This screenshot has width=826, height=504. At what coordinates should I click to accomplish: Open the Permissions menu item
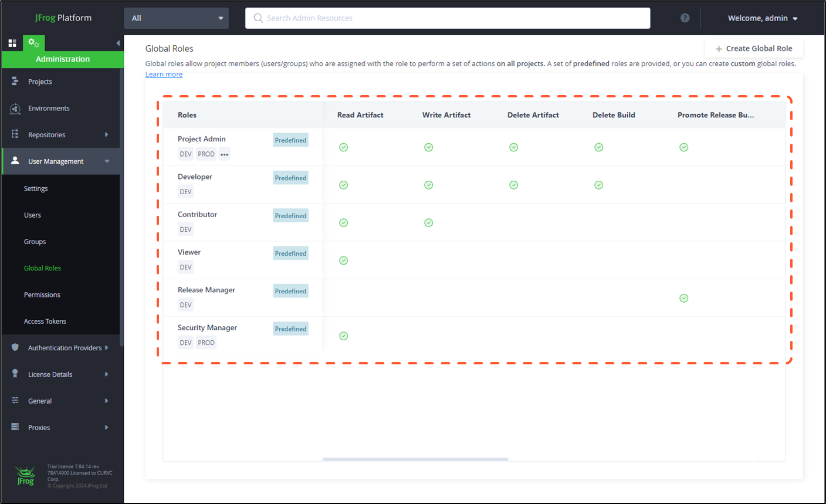[x=42, y=295]
